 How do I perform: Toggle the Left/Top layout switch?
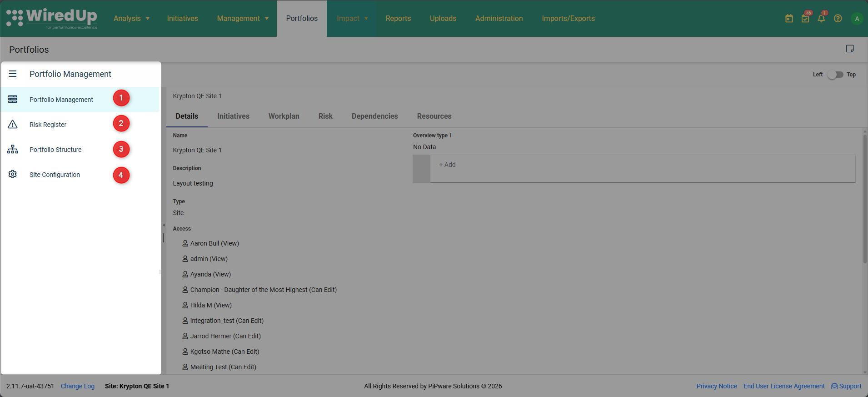(835, 75)
